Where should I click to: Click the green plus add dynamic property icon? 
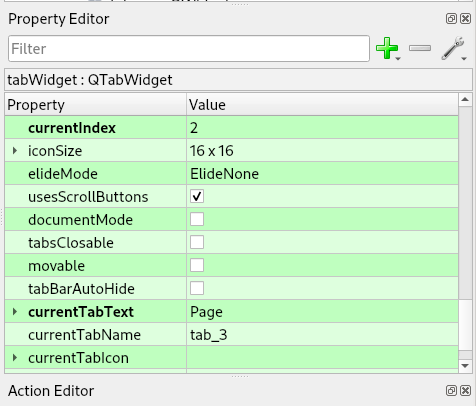[x=387, y=48]
